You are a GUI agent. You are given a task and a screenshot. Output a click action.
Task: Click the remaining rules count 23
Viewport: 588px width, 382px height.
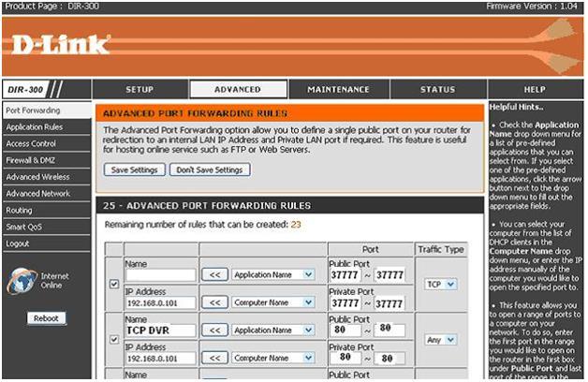[296, 225]
